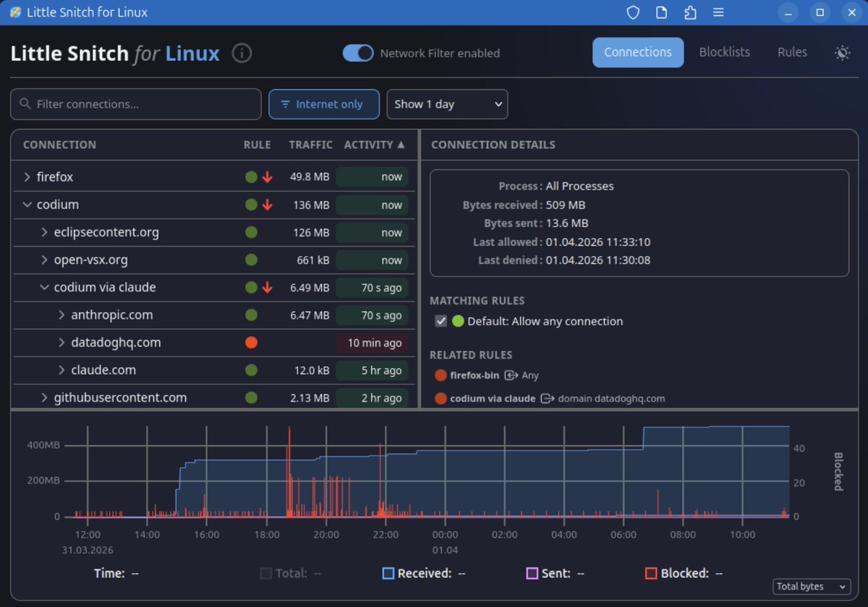Click the red down arrow on firefox row
The width and height of the screenshot is (868, 607).
coord(267,177)
